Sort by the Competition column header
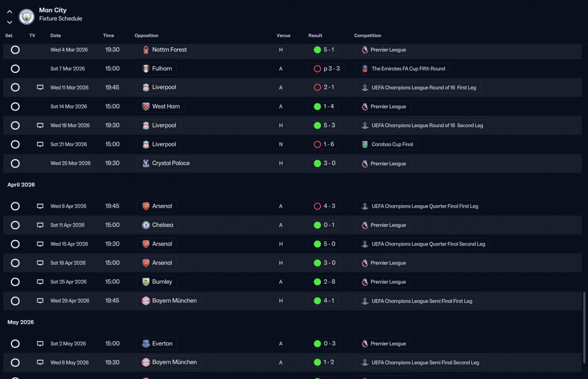588x379 pixels. [367, 35]
